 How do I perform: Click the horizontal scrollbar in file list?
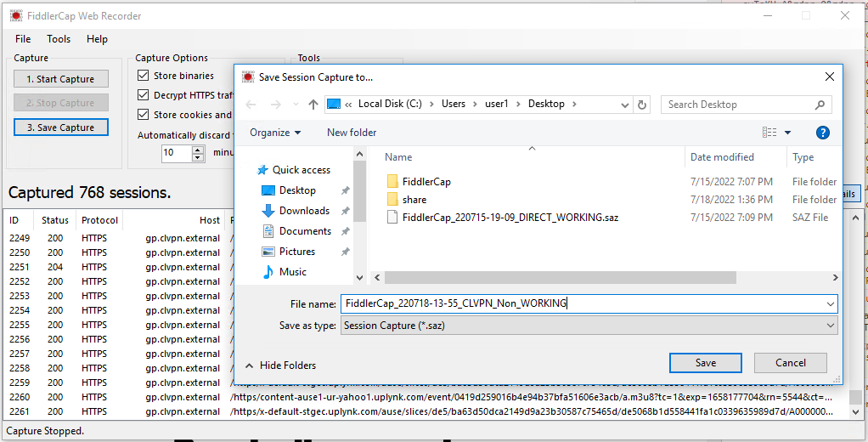560,277
